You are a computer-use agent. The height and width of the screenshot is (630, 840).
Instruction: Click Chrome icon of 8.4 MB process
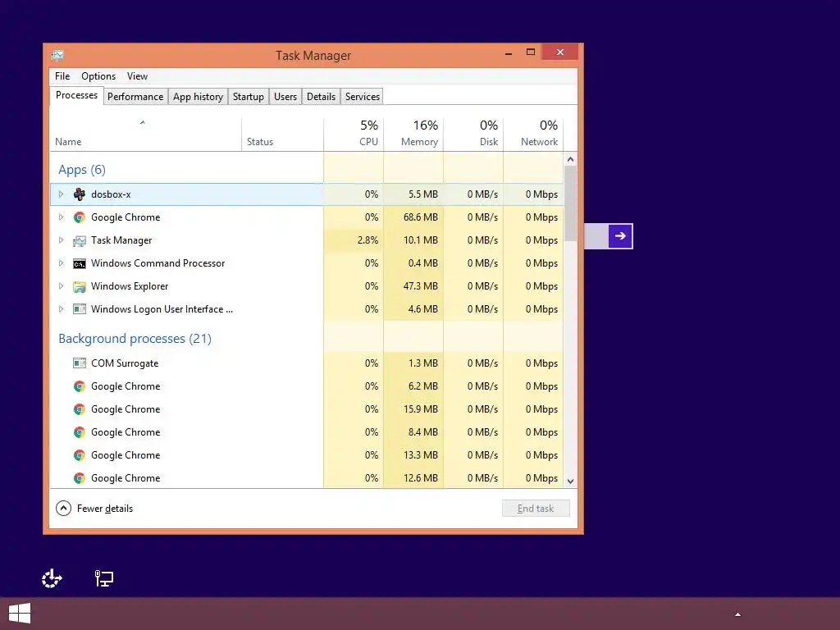[x=80, y=432]
